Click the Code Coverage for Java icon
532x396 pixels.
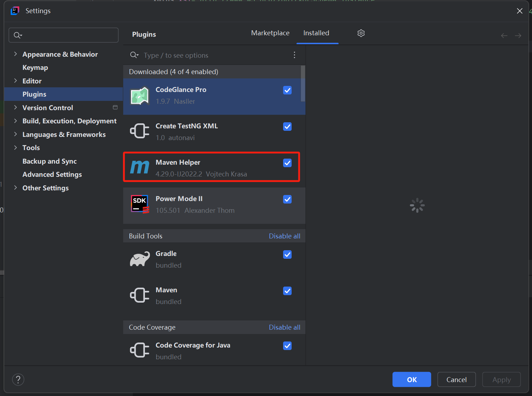(x=140, y=350)
